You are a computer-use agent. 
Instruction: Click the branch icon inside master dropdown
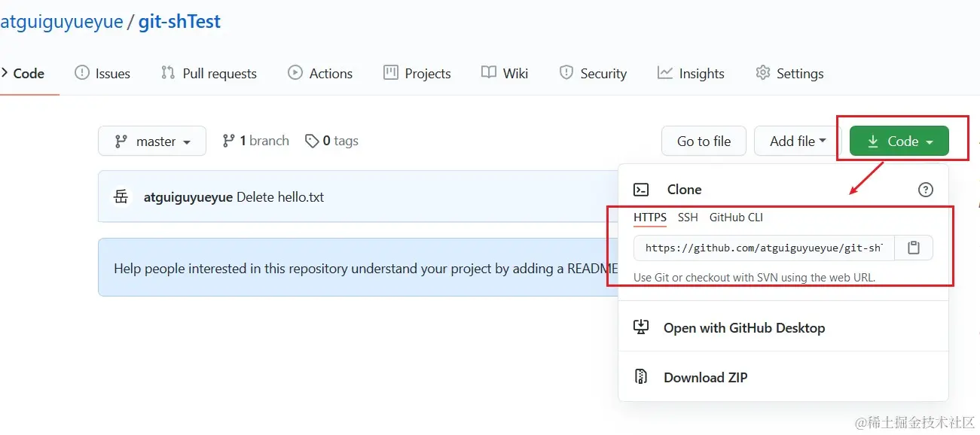point(121,141)
